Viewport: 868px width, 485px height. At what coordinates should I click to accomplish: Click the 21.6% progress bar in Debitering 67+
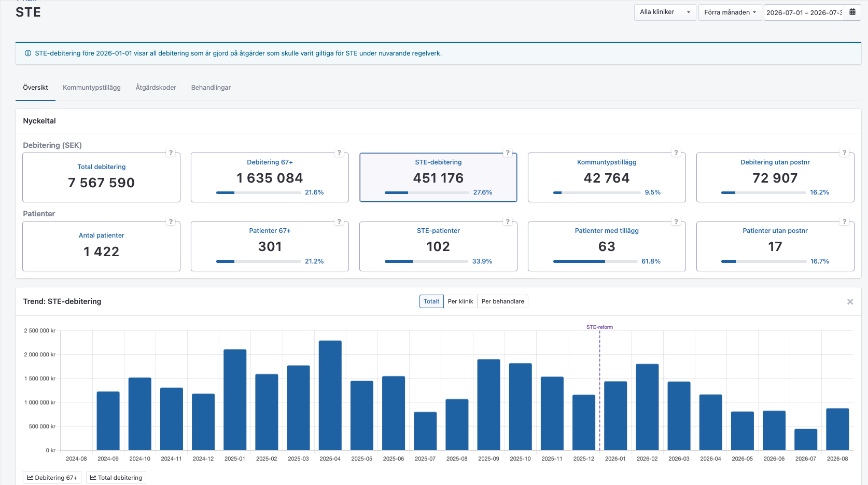(x=259, y=192)
